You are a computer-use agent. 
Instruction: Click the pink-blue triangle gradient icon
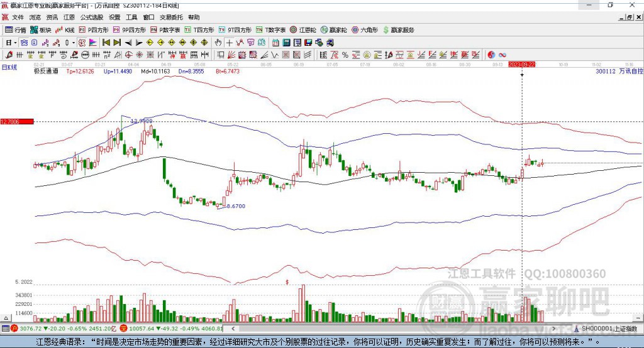[93, 43]
